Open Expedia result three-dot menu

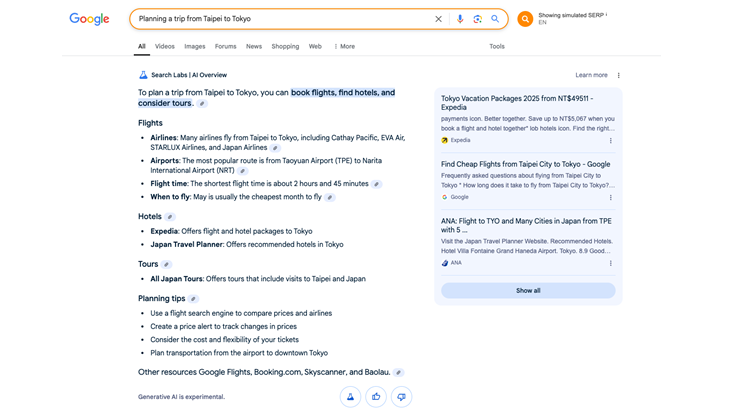[611, 141]
